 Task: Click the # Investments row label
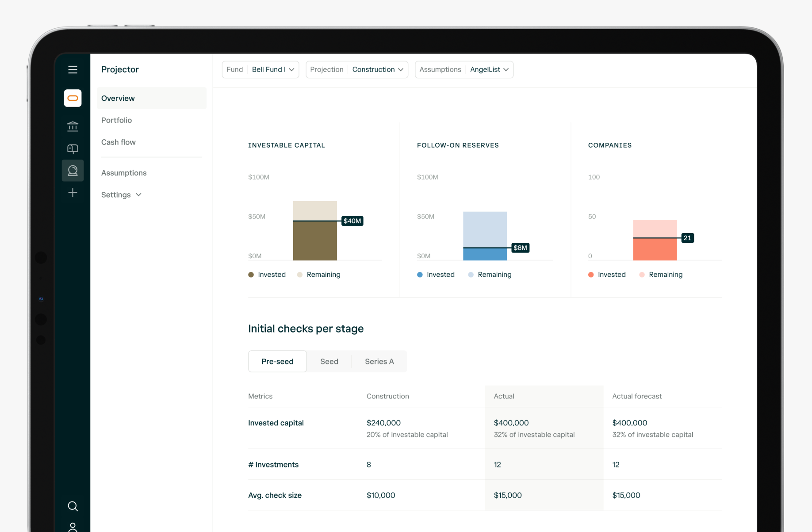click(x=273, y=464)
